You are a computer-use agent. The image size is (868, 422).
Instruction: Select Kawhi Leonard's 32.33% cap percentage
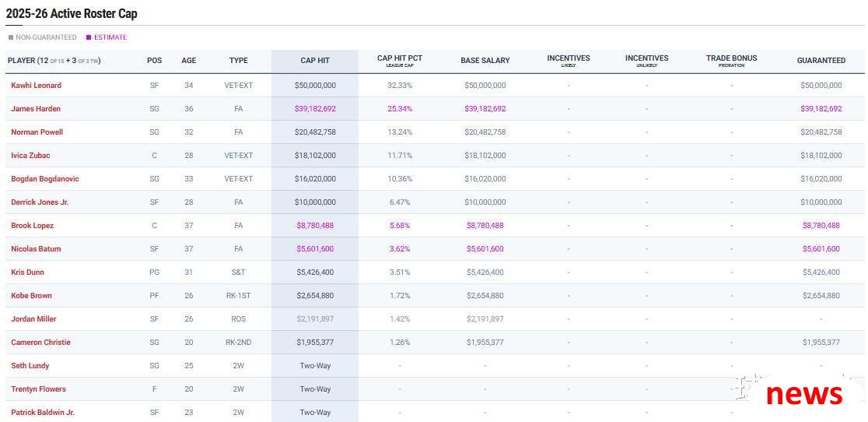(400, 86)
